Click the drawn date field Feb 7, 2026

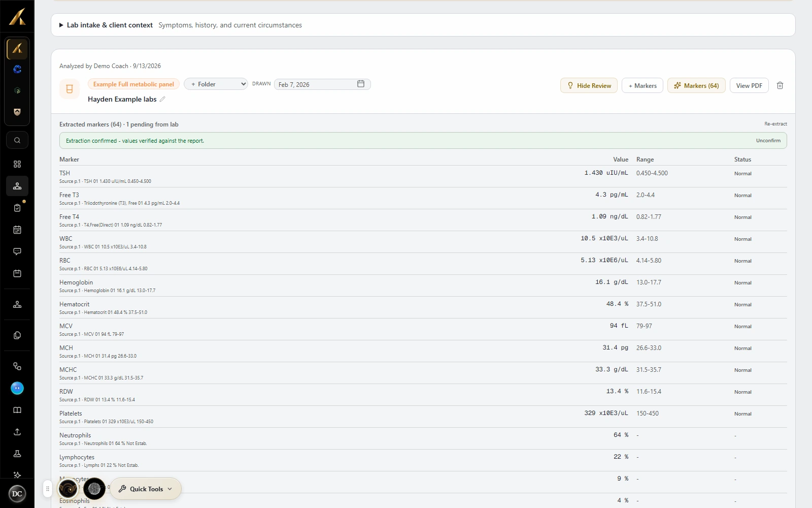point(322,84)
